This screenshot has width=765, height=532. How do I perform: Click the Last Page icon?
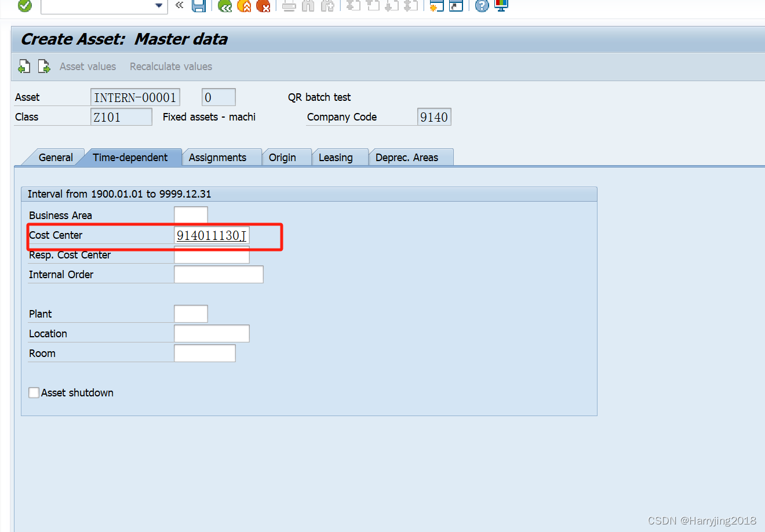[411, 6]
